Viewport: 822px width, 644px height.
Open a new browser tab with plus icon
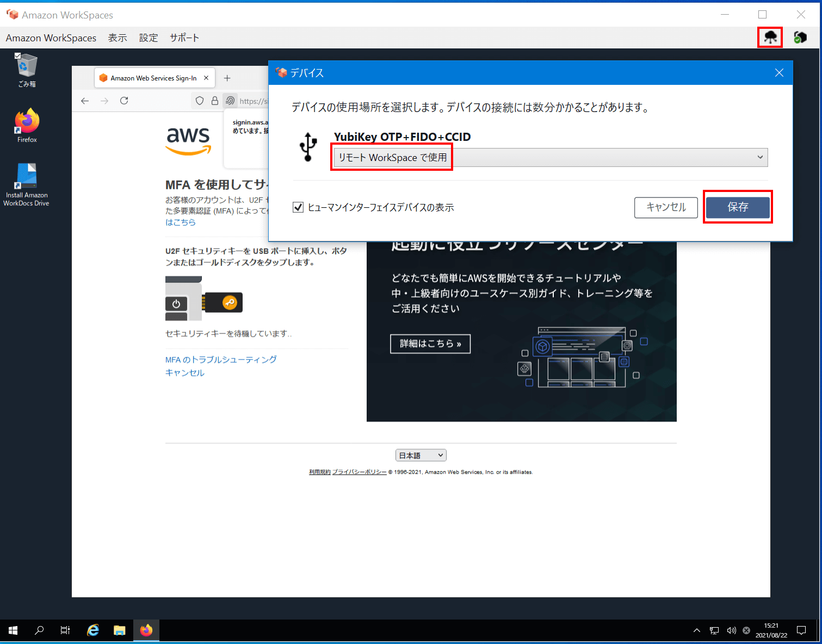point(227,78)
